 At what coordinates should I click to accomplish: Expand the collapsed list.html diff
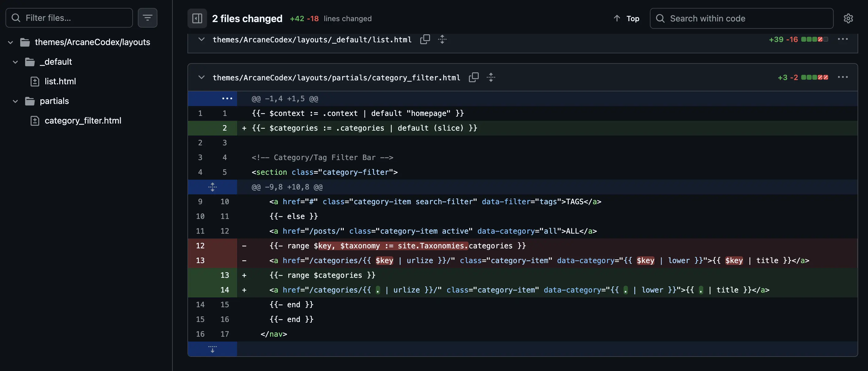[201, 40]
